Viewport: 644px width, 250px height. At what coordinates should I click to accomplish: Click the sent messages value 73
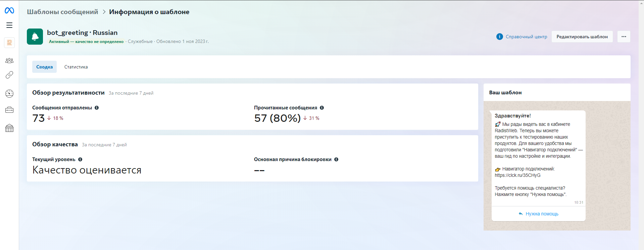click(38, 118)
